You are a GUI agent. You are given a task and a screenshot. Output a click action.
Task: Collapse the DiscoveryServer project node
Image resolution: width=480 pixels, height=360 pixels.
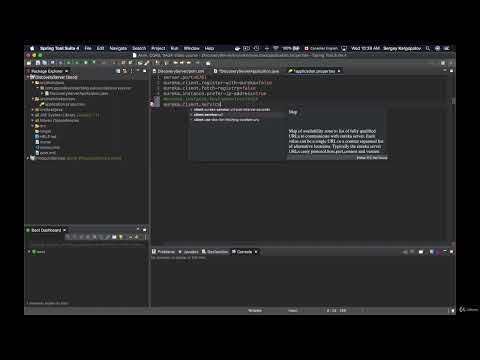[28, 77]
